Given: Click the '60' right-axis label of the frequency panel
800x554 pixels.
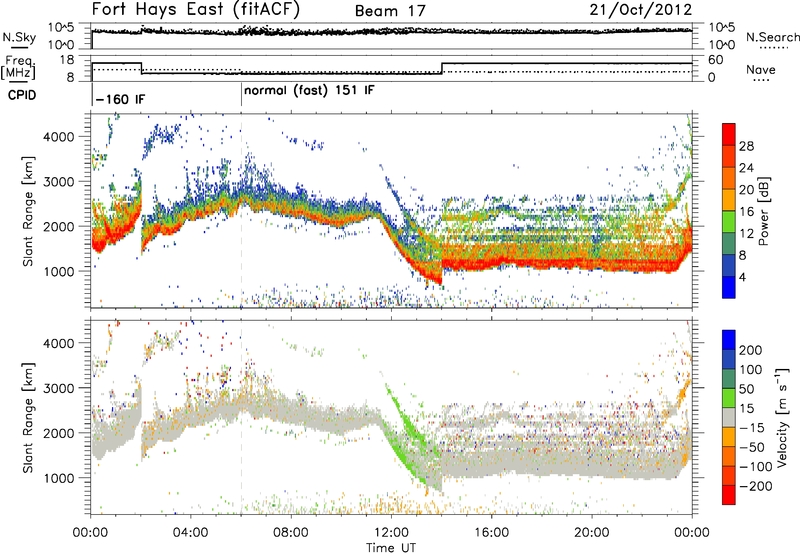Looking at the screenshot, I should pyautogui.click(x=716, y=60).
